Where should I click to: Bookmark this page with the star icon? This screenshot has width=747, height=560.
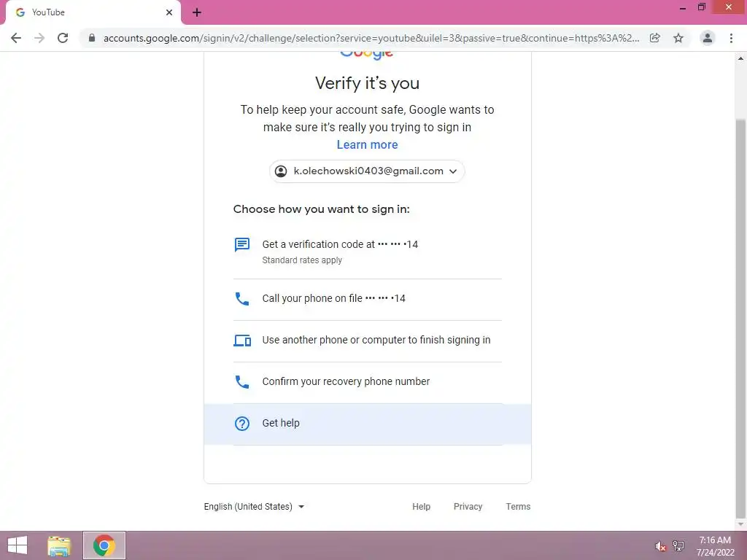678,38
